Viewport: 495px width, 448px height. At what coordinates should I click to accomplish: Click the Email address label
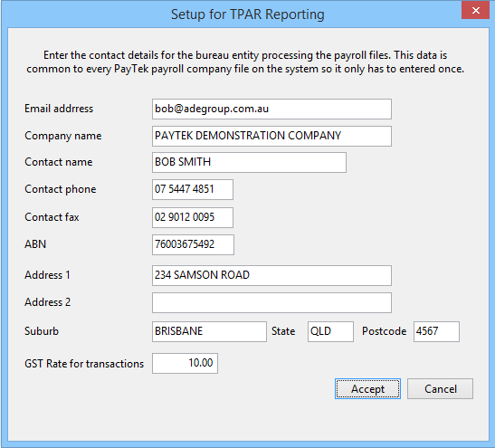tap(59, 109)
